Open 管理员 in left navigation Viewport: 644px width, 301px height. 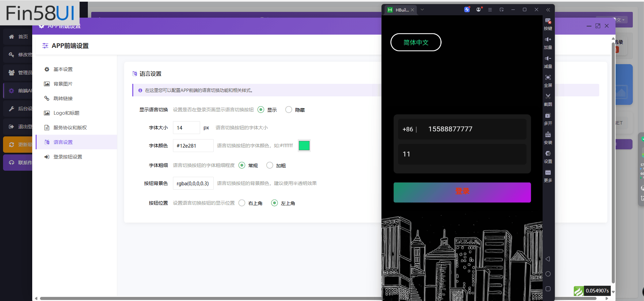[18, 73]
